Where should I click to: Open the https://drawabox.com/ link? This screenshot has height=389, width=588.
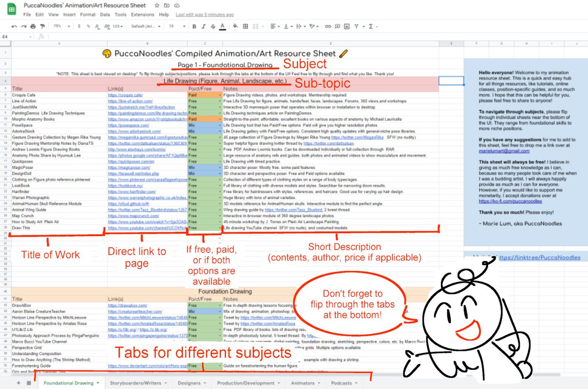click(x=127, y=305)
